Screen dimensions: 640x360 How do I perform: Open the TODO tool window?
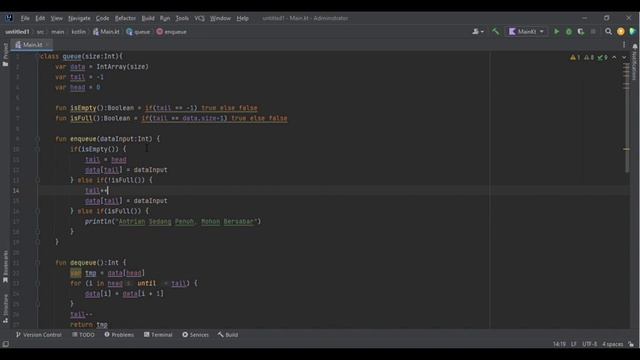pos(83,335)
